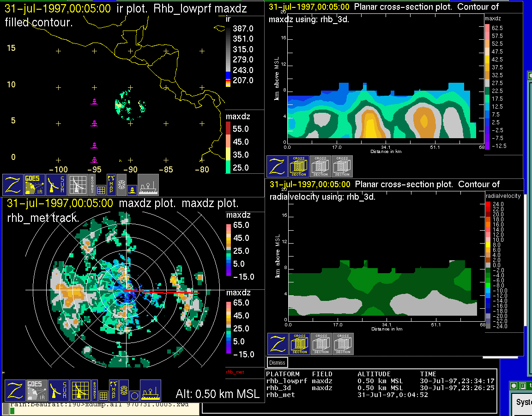Click the Z icon under the radialvelocity cross-section plot
Image resolution: width=532 pixels, height=416 pixels.
click(x=278, y=344)
